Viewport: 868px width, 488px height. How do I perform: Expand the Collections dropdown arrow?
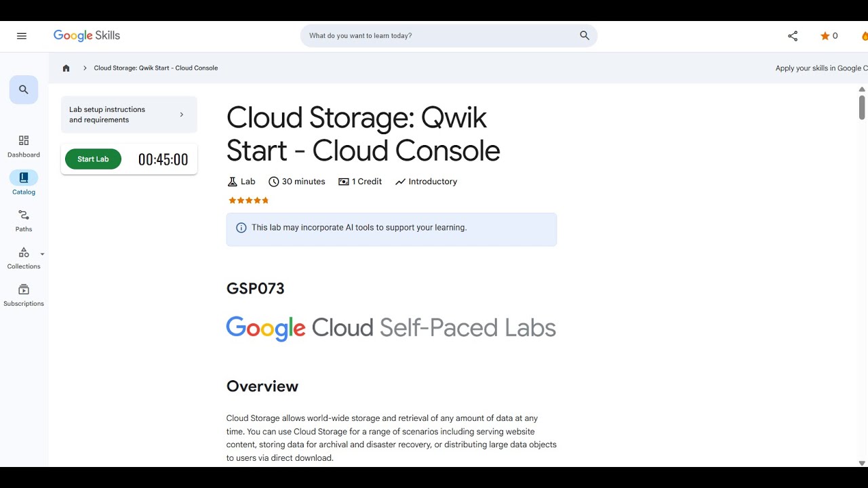(x=43, y=254)
